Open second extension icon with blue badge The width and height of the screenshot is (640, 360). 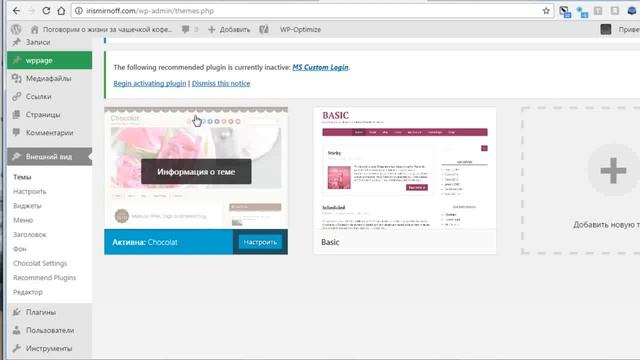582,12
